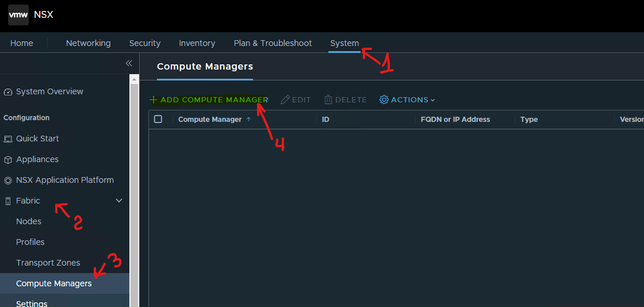Open System Overview in the sidebar

point(49,91)
